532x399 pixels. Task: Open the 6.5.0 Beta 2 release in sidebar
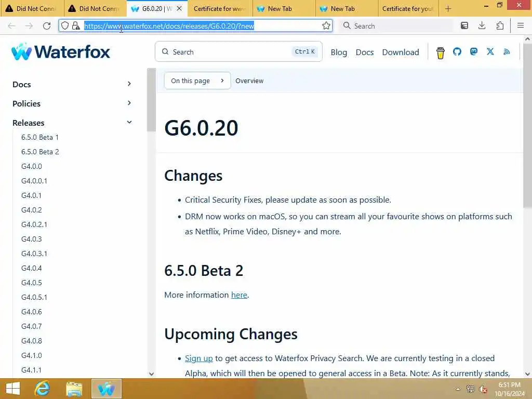point(40,152)
